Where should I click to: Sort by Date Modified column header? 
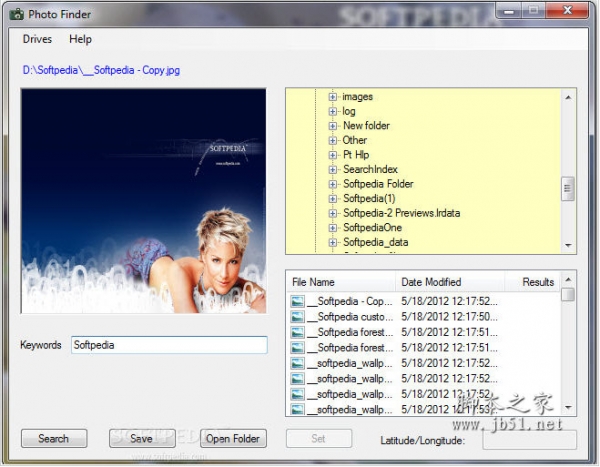pos(450,282)
